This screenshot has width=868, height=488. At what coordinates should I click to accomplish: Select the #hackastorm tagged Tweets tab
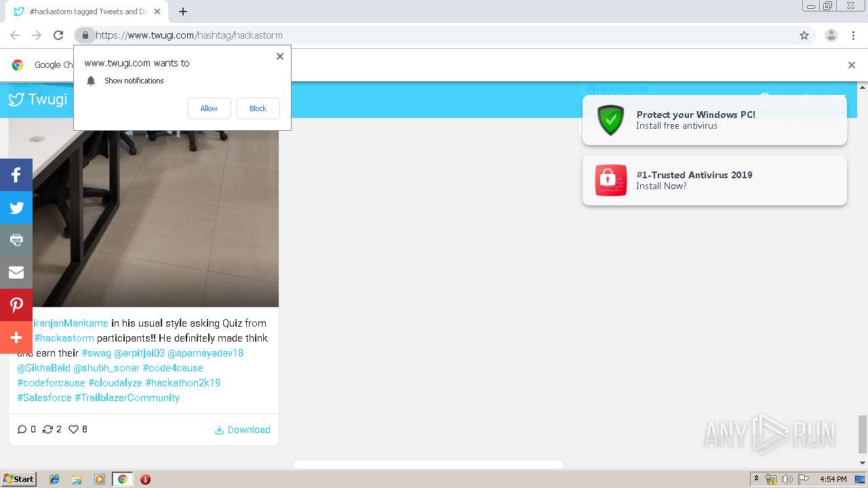[87, 12]
